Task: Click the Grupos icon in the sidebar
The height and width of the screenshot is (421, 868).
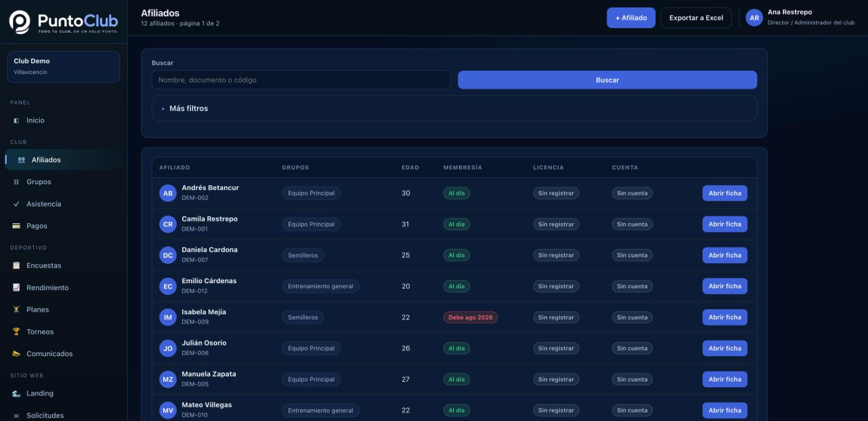Action: [16, 182]
